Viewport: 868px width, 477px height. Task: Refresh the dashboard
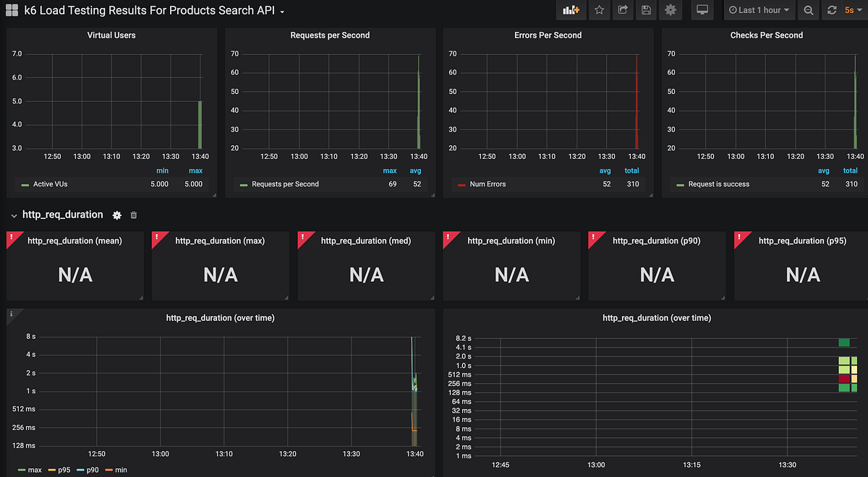(x=830, y=10)
